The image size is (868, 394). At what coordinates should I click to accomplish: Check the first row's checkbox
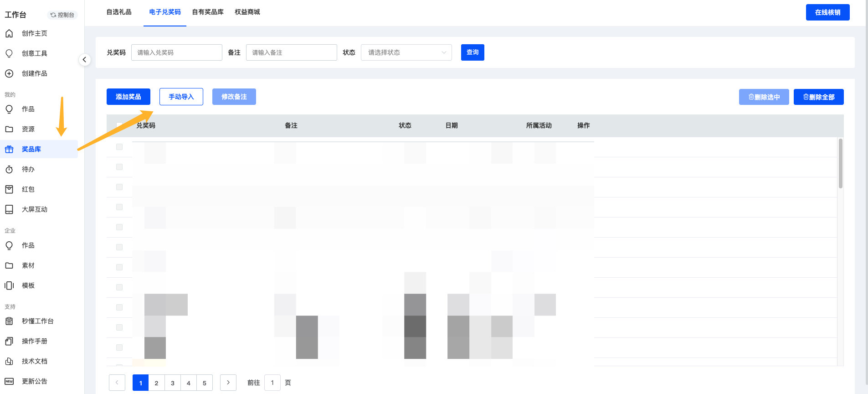point(119,147)
